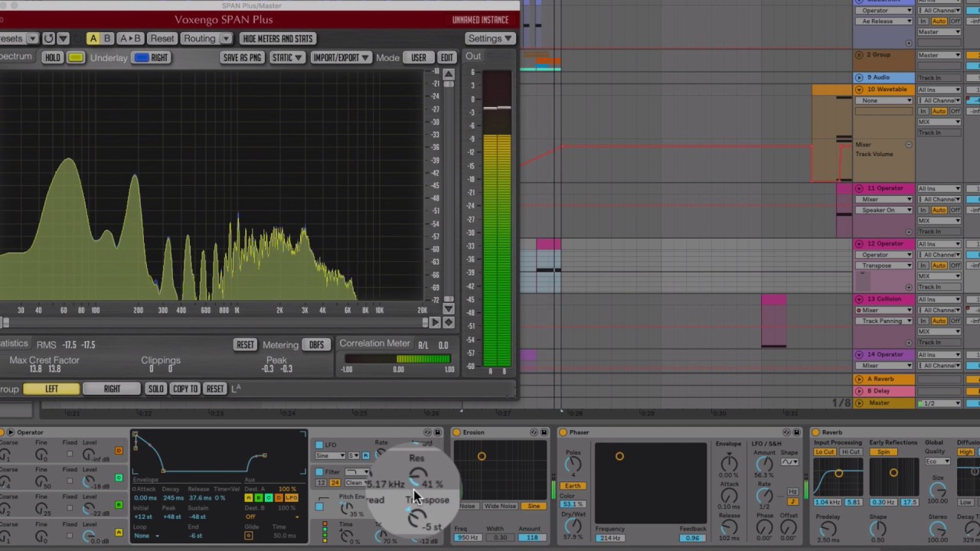Screen dimensions: 980x551
Task: Reset the statistics in SPAN
Action: 245,345
